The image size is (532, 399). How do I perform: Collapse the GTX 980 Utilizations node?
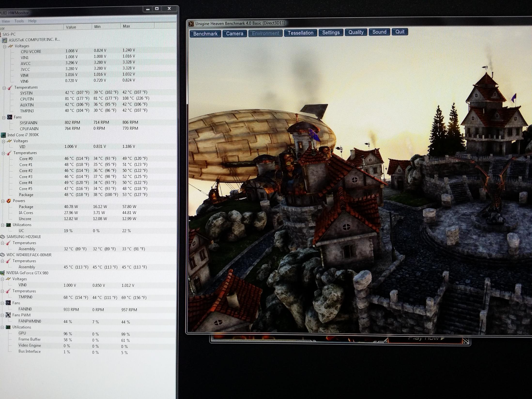point(2,327)
